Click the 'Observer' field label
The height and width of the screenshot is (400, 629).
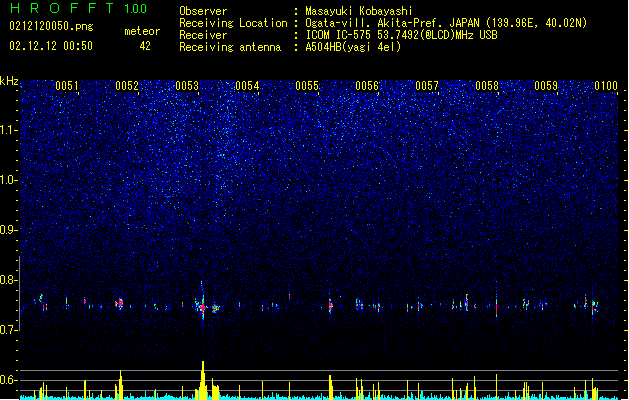click(x=203, y=11)
